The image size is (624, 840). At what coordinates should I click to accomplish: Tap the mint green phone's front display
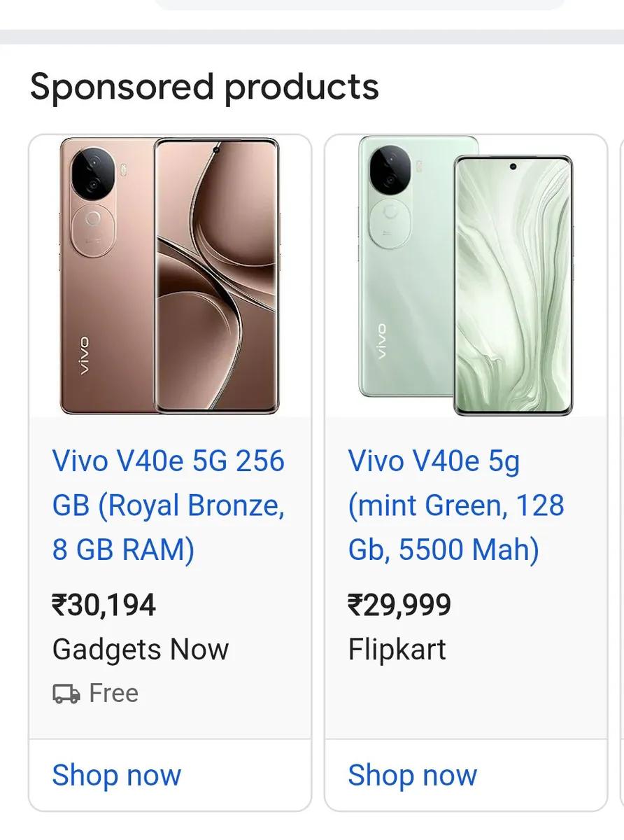pos(513,286)
